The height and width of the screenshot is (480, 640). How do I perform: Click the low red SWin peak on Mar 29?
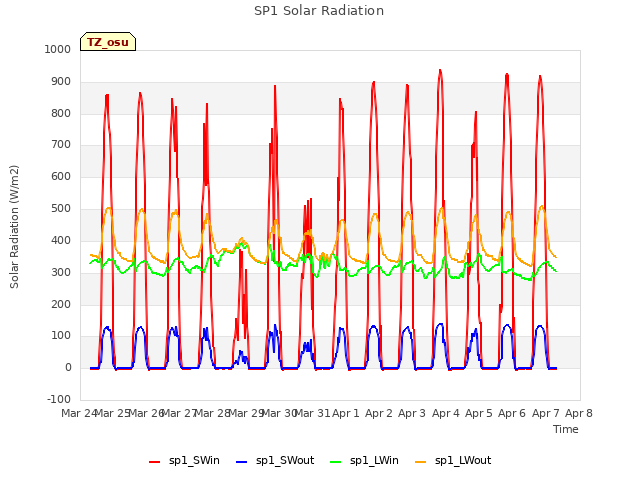pyautogui.click(x=241, y=251)
